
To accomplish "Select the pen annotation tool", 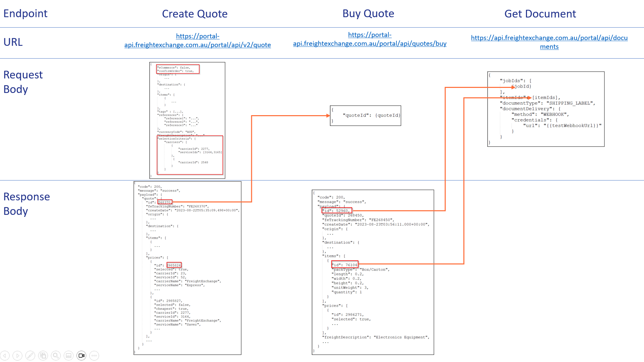I will (30, 355).
